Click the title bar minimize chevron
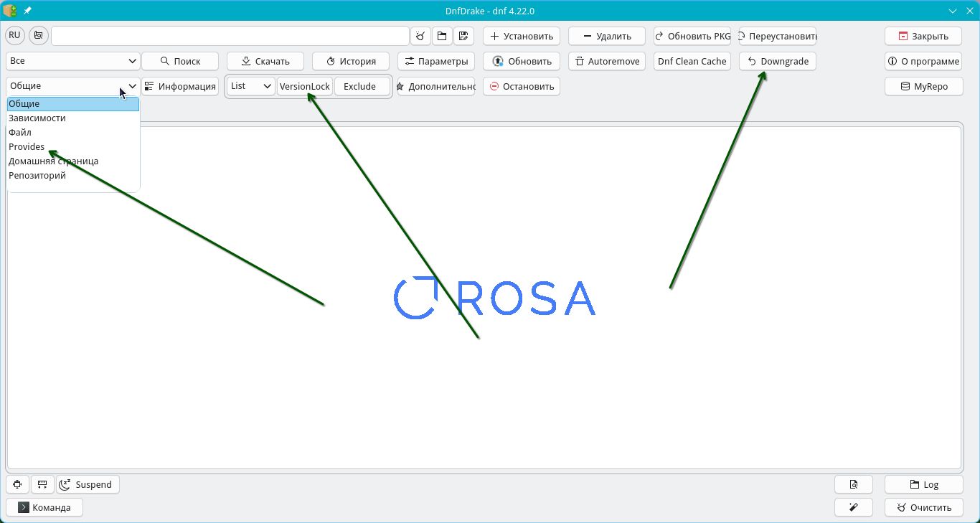 pos(953,11)
